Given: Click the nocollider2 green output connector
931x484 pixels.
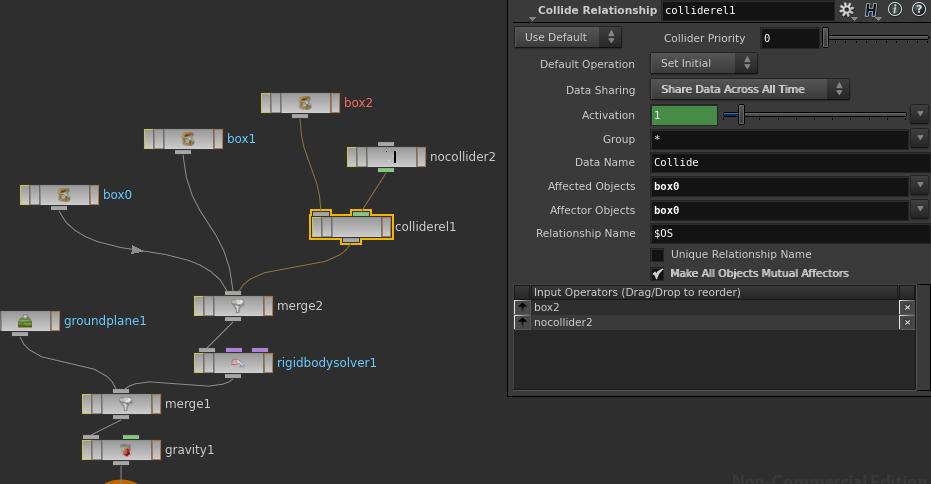Looking at the screenshot, I should [386, 170].
